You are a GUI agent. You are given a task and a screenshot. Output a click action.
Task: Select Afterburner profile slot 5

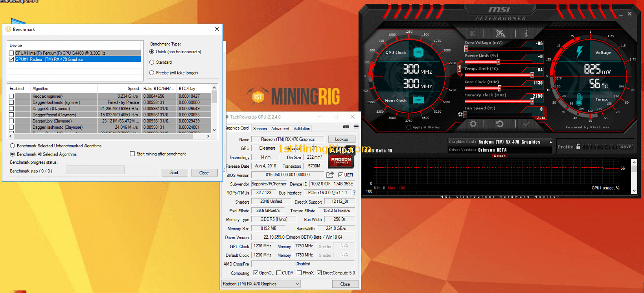pos(615,147)
